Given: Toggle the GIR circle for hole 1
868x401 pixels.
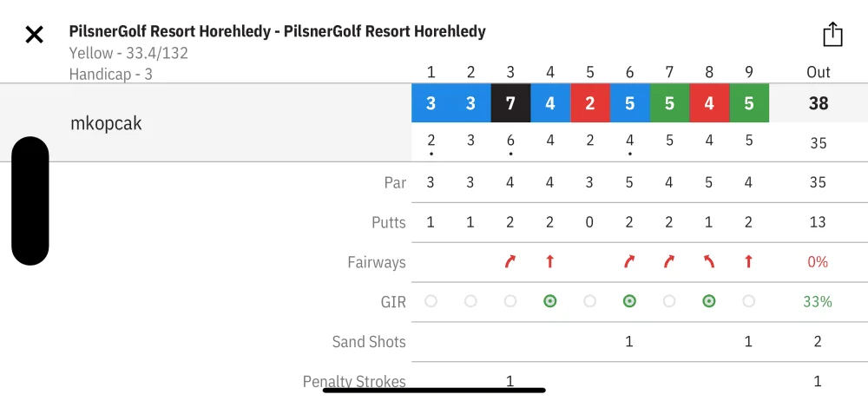Looking at the screenshot, I should click(x=431, y=301).
